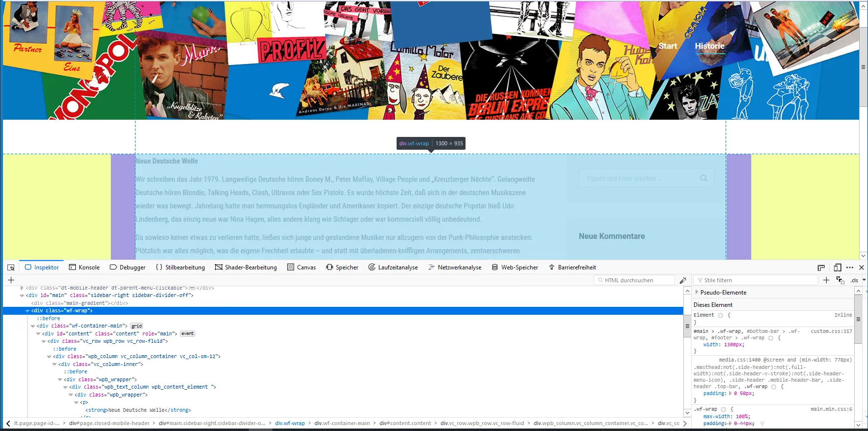Open the Historie navigation link

pos(709,46)
